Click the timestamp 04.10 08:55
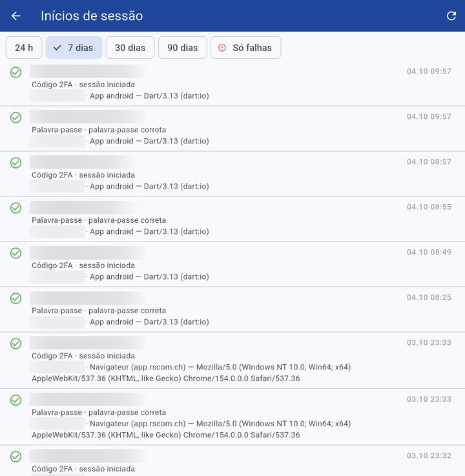465x476 pixels. 429,207
